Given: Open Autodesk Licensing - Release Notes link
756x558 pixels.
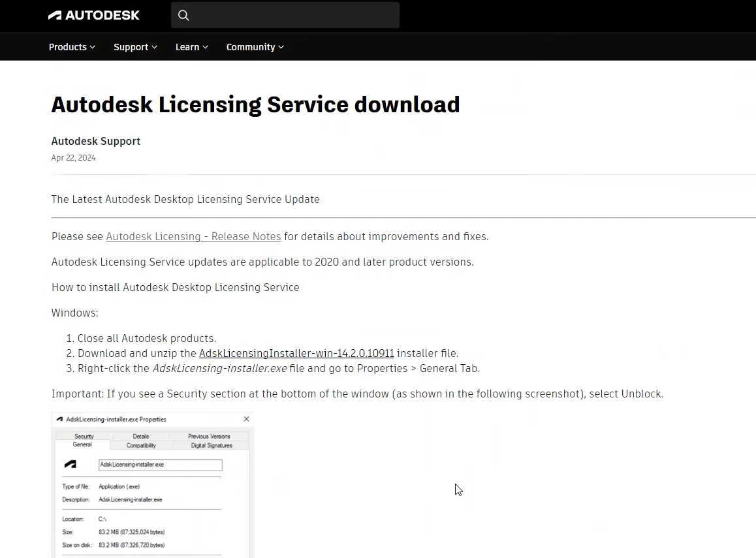Looking at the screenshot, I should point(193,236).
